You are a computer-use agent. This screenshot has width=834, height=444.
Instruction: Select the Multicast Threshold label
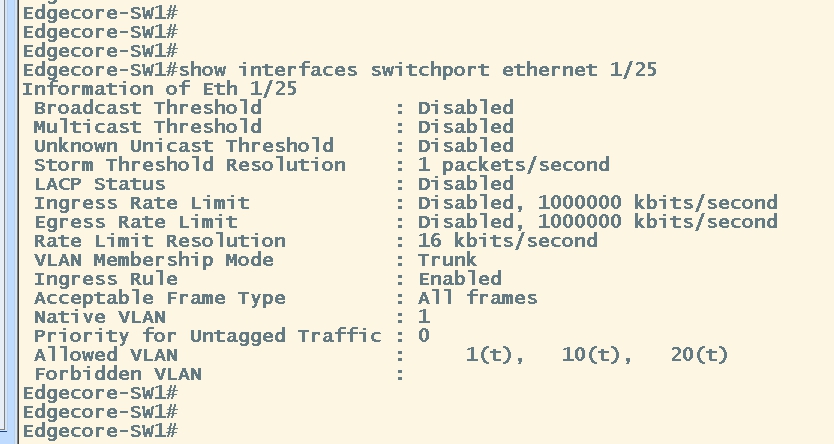tap(148, 127)
